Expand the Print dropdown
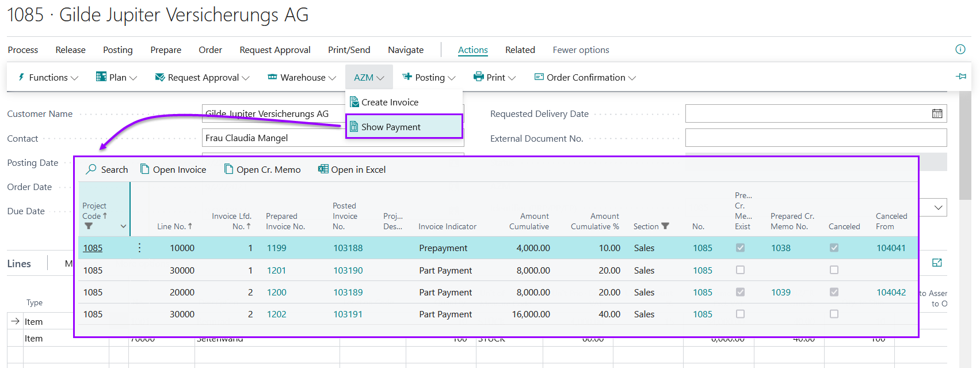 click(512, 78)
